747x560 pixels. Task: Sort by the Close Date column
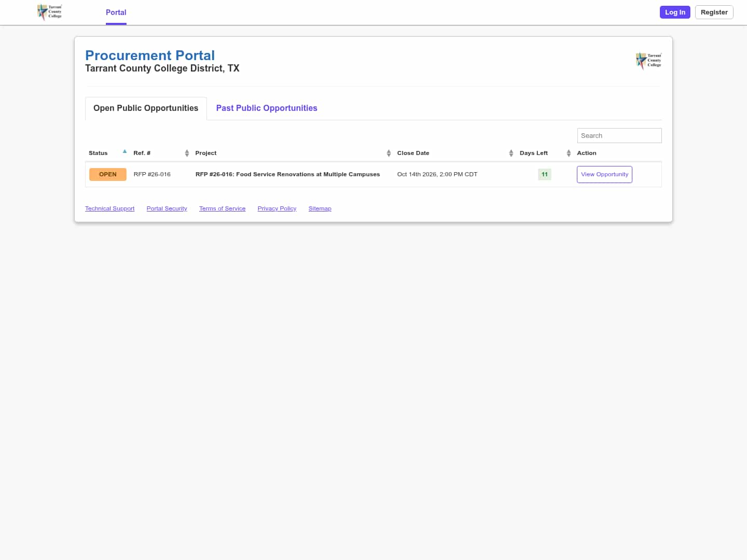tap(455, 153)
